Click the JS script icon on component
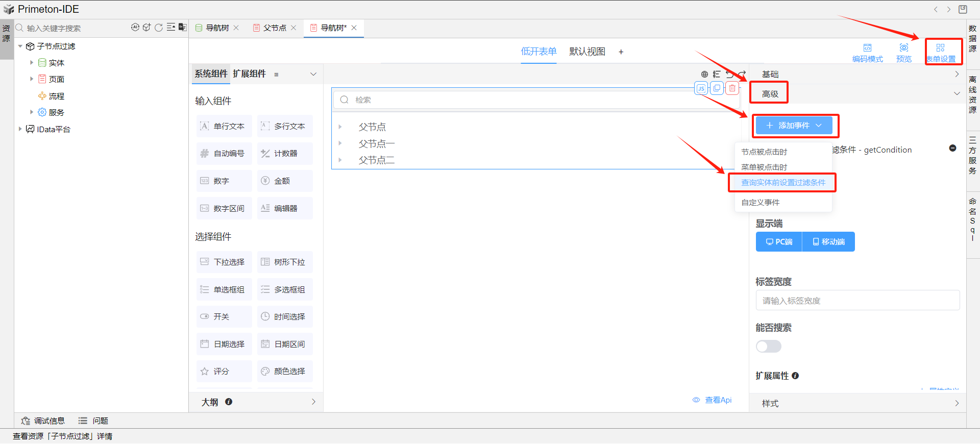Image resolution: width=980 pixels, height=444 pixels. (x=701, y=88)
